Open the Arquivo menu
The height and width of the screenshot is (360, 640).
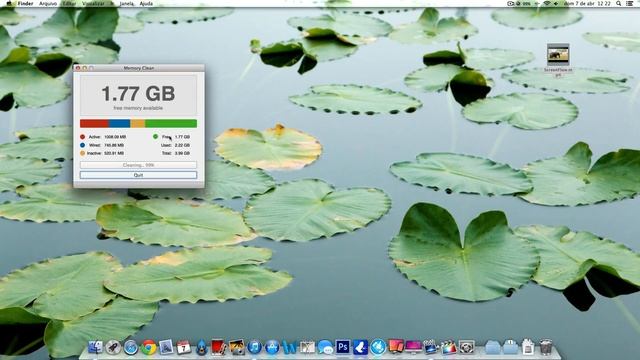click(48, 3)
